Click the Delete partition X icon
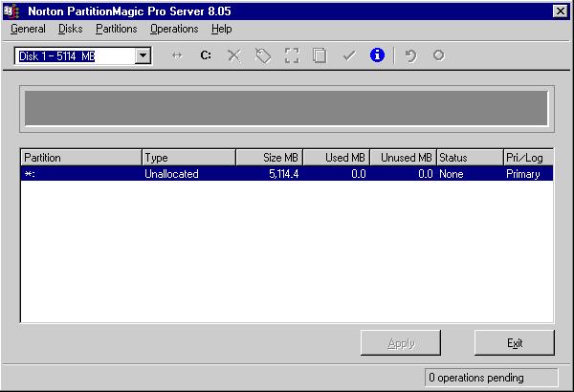The image size is (574, 392). coord(234,56)
